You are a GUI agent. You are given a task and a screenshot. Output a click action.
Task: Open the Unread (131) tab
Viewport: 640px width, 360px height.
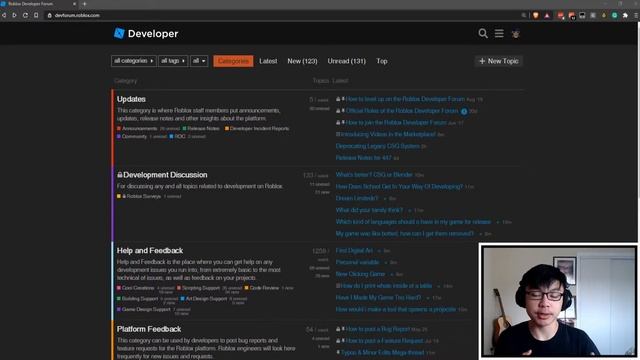click(347, 61)
